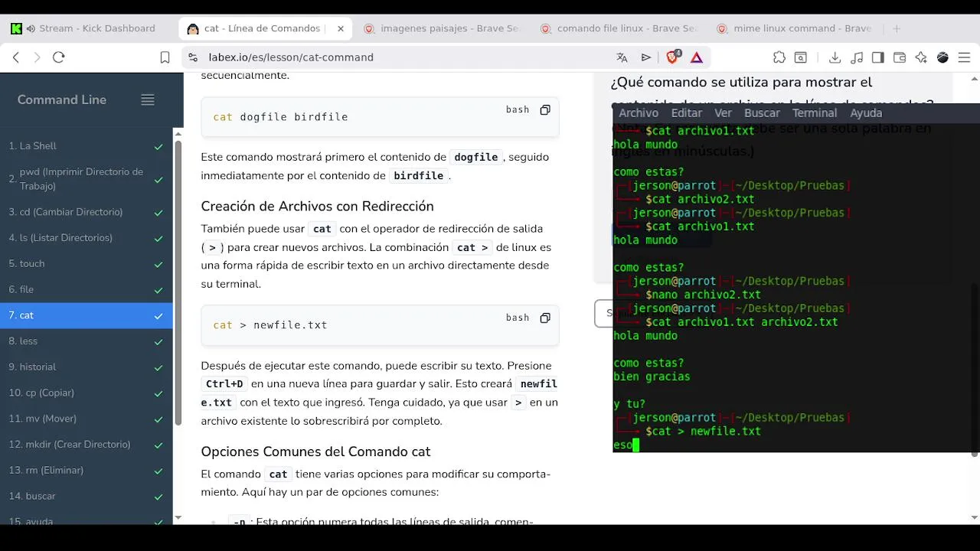Open browser downloads
The height and width of the screenshot is (551, 980).
click(x=835, y=57)
